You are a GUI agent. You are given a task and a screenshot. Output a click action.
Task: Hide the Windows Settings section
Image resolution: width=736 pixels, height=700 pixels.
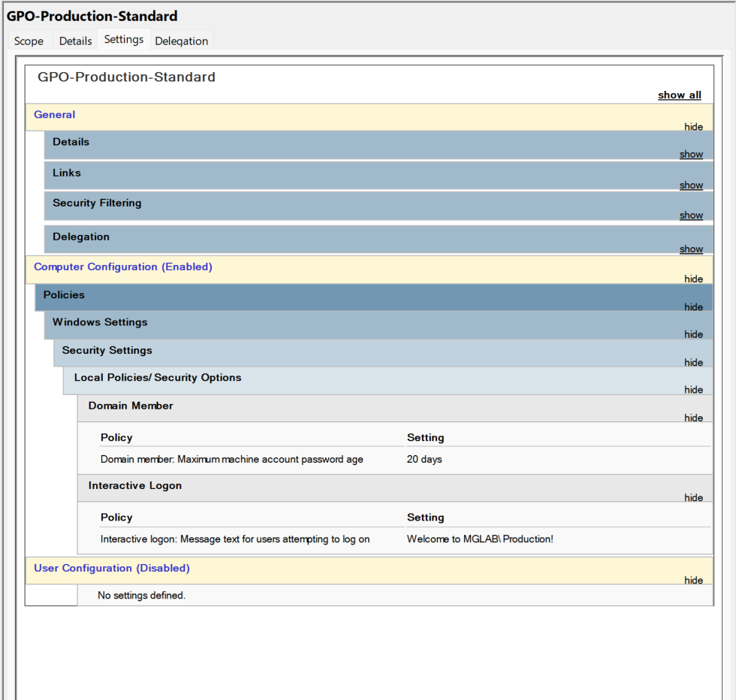click(693, 334)
